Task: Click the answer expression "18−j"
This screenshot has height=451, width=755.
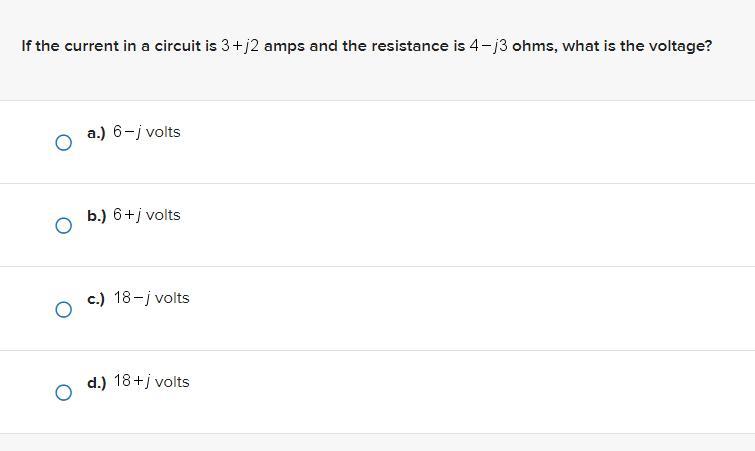Action: [x=131, y=298]
